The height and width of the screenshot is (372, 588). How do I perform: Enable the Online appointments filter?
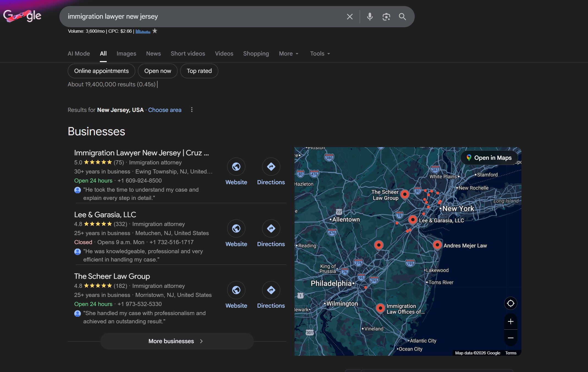tap(101, 71)
